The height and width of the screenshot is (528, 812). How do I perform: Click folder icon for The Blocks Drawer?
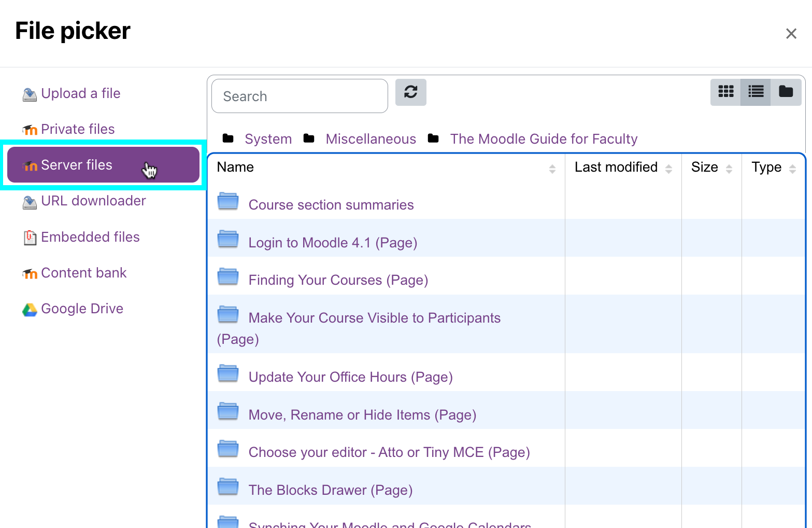(x=228, y=487)
